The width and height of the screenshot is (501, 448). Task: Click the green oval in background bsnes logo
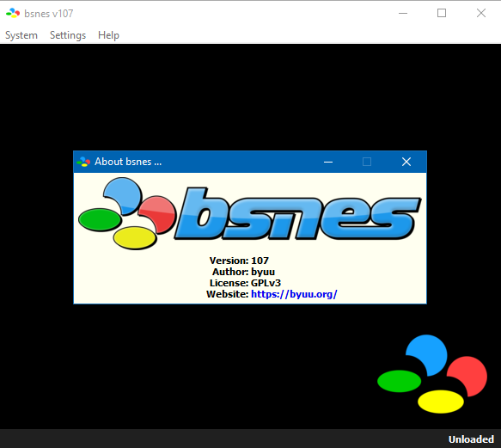coord(399,381)
